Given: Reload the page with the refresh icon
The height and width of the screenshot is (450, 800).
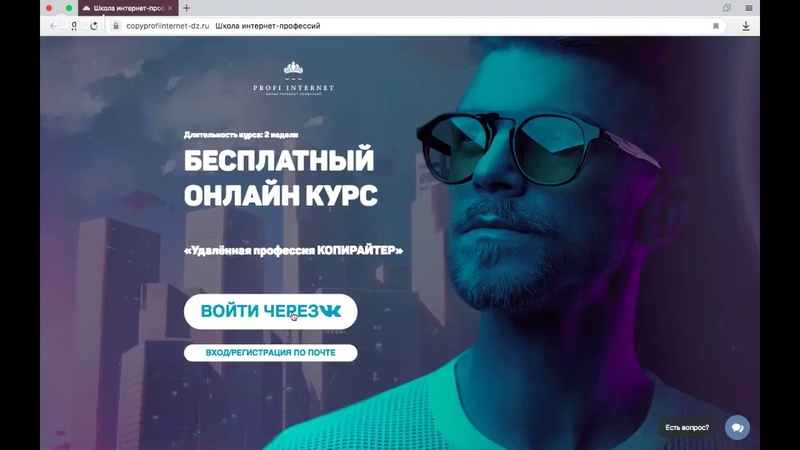Looking at the screenshot, I should click(94, 26).
